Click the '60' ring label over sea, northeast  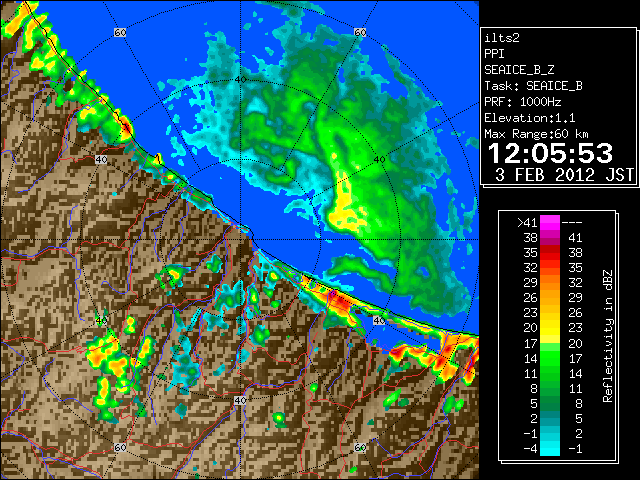coord(360,32)
